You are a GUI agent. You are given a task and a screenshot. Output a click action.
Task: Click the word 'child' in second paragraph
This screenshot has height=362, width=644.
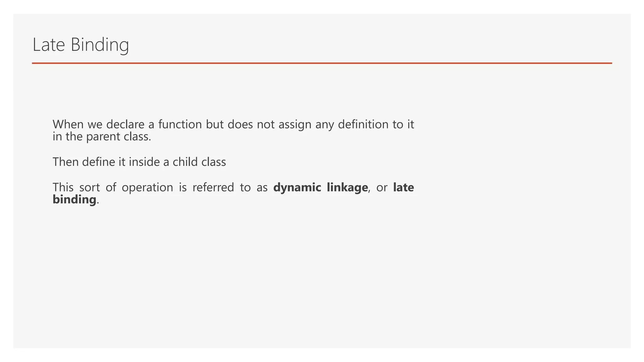tap(186, 162)
